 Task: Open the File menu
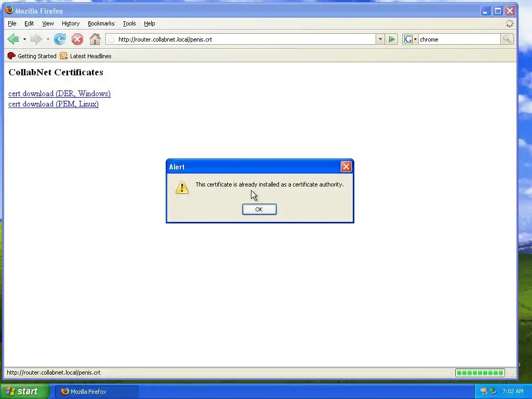coord(12,23)
